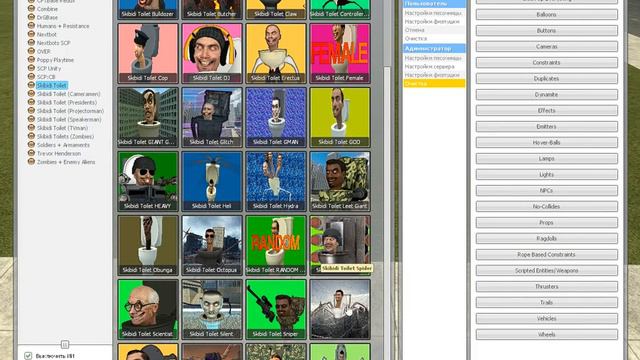Viewport: 640px width, 360px height.
Task: Select the Dynamite tool button
Action: 547,95
